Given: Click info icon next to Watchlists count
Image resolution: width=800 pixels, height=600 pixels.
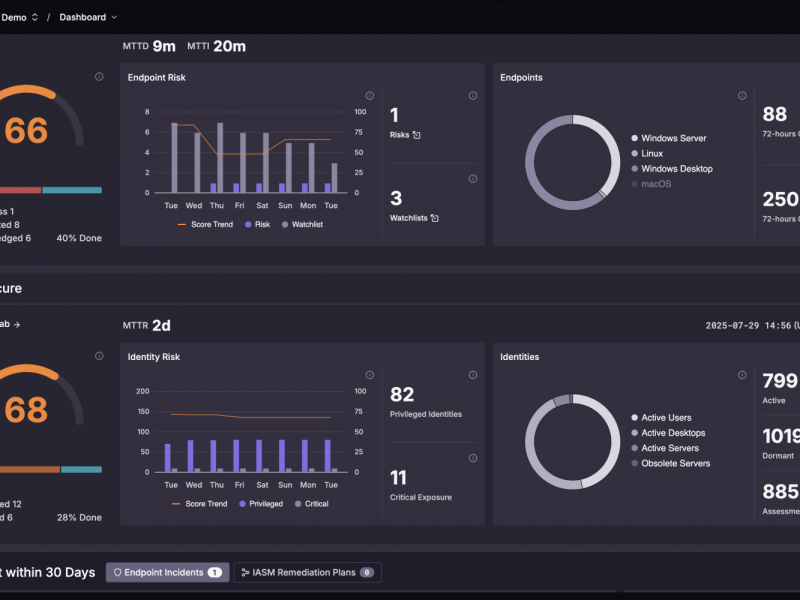Looking at the screenshot, I should [x=473, y=179].
